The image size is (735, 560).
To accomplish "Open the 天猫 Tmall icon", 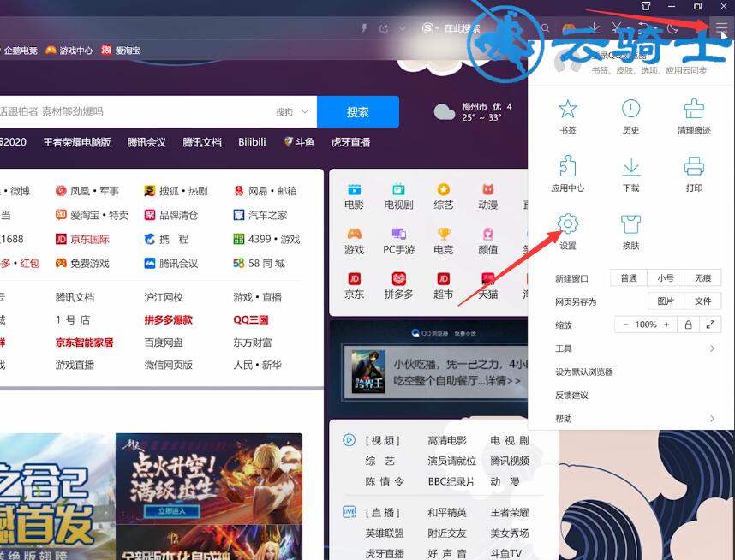I will coord(488,279).
